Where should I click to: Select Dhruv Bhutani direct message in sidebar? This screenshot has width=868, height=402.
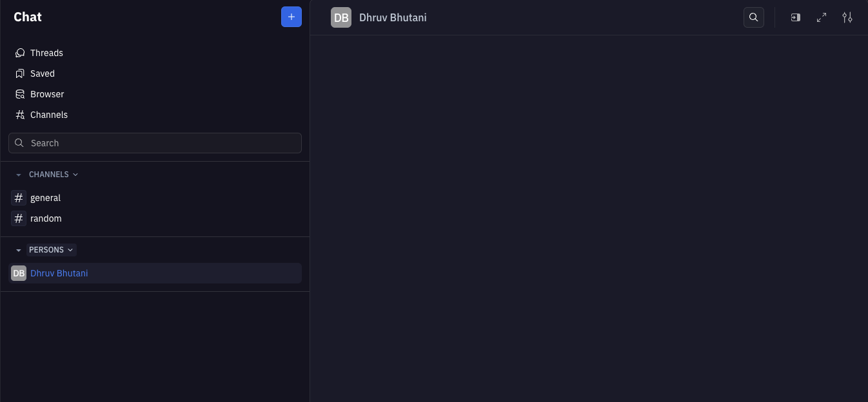pos(155,273)
